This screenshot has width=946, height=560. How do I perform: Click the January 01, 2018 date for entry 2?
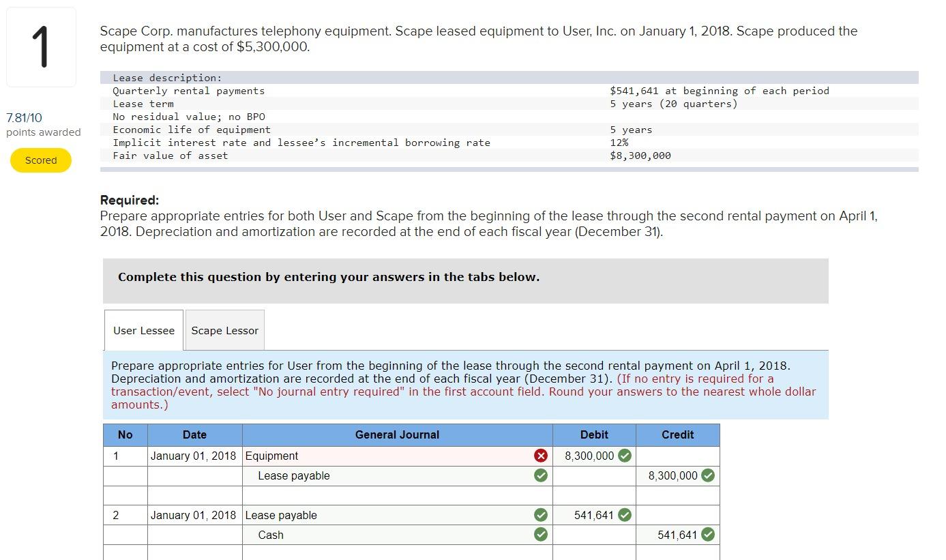pos(194,515)
